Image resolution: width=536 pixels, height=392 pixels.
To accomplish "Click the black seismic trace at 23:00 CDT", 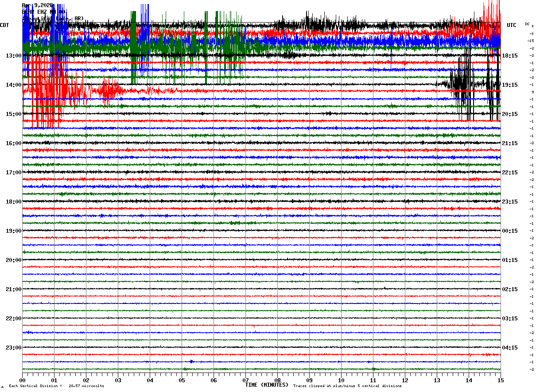I will pyautogui.click(x=261, y=347).
